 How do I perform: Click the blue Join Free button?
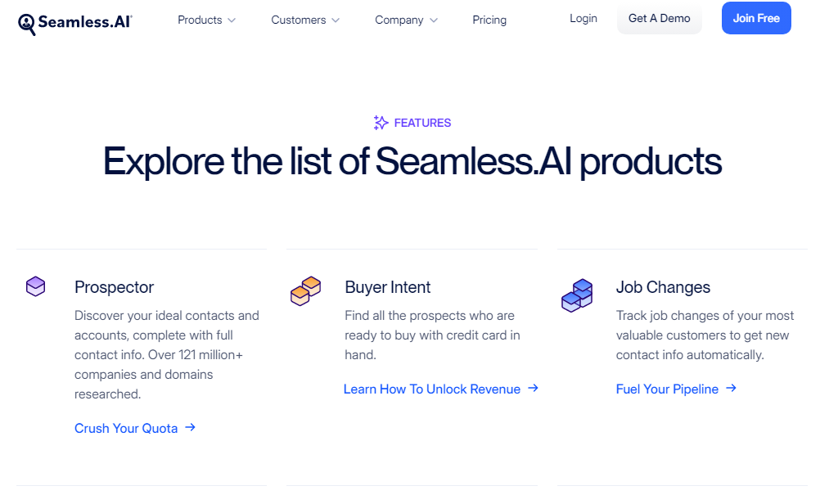[756, 18]
